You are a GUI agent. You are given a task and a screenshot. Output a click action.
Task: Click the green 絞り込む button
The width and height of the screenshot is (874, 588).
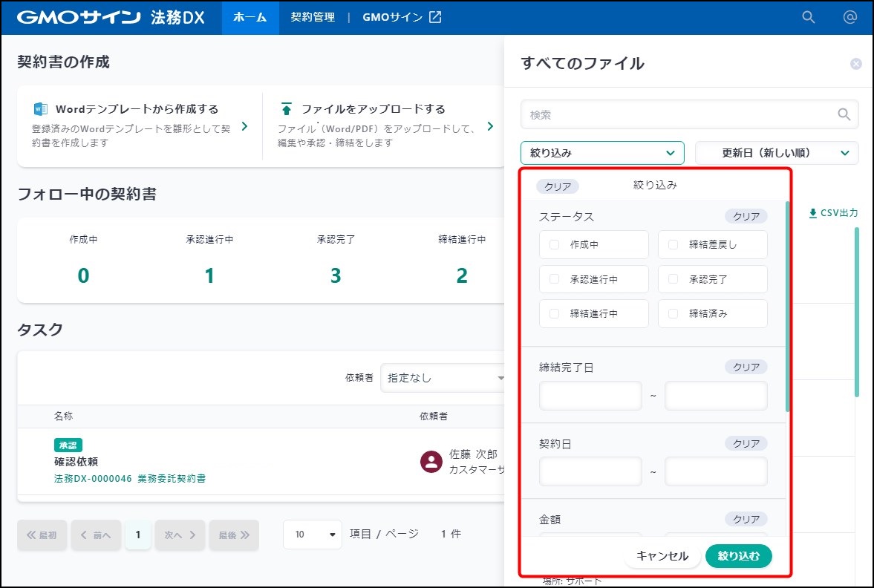coord(739,555)
